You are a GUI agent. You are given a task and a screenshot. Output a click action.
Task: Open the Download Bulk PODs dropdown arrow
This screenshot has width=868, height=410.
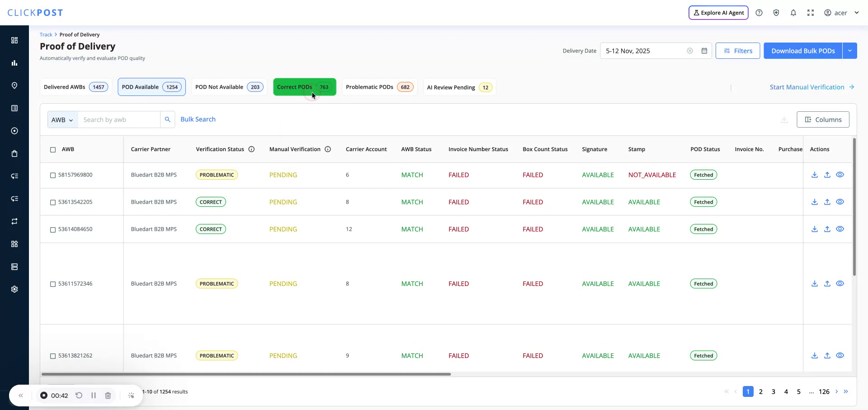[x=850, y=51]
